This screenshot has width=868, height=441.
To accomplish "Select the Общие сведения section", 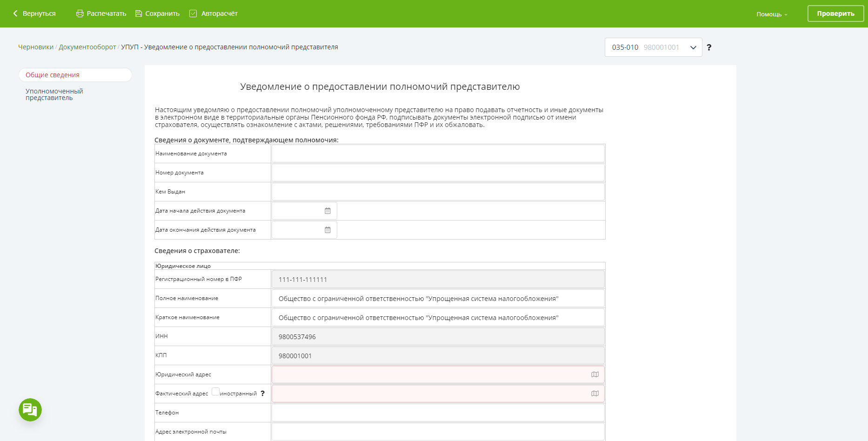I will 53,75.
